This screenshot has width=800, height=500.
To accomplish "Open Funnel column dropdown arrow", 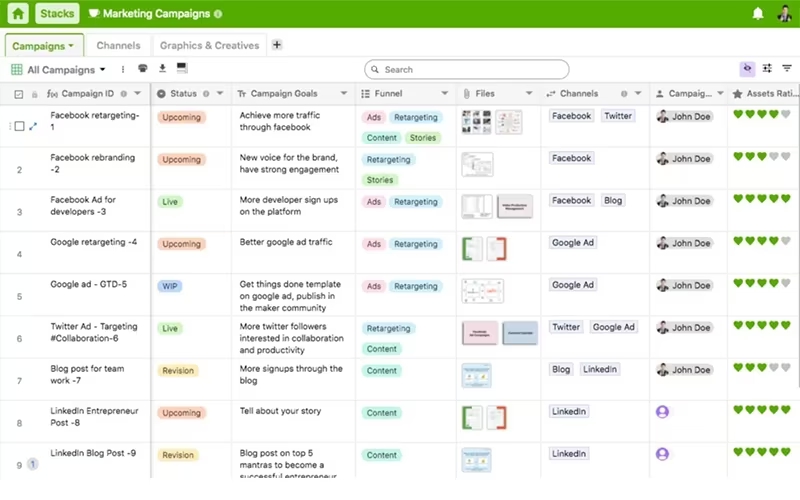I will click(445, 93).
